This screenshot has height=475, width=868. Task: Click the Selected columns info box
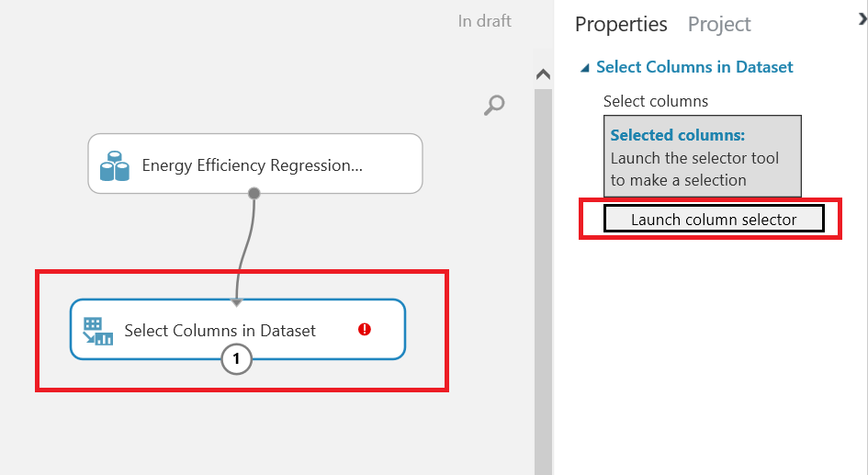click(703, 156)
